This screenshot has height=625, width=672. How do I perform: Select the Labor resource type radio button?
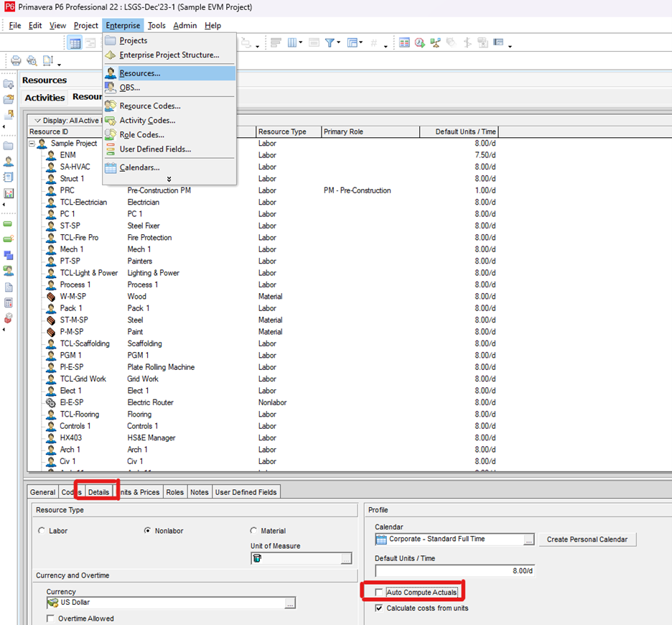[41, 531]
